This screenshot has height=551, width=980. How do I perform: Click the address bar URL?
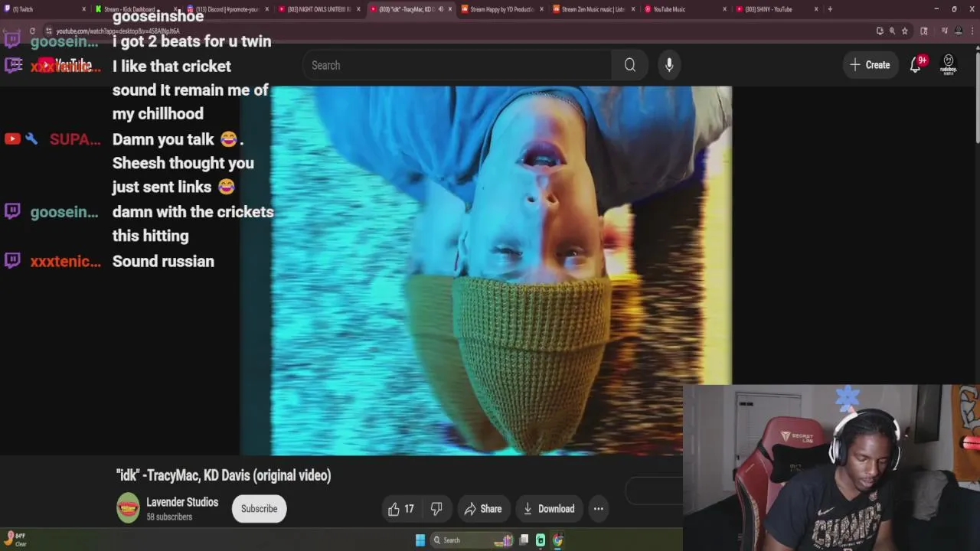(118, 31)
